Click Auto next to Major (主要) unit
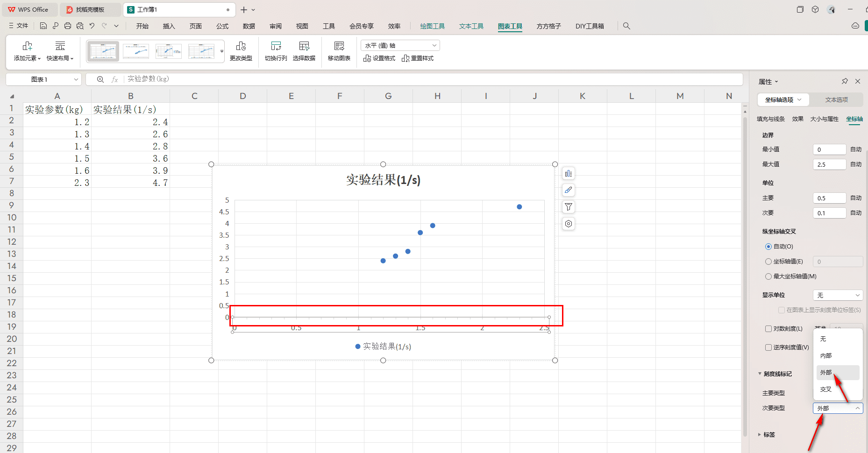The image size is (868, 453). point(856,198)
